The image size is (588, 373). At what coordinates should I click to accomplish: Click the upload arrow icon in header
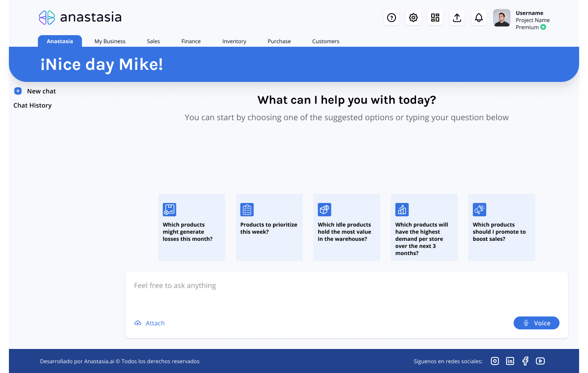[457, 18]
